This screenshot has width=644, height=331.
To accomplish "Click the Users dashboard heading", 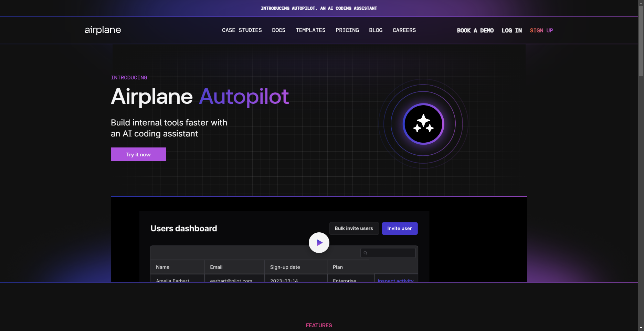I will tap(184, 229).
